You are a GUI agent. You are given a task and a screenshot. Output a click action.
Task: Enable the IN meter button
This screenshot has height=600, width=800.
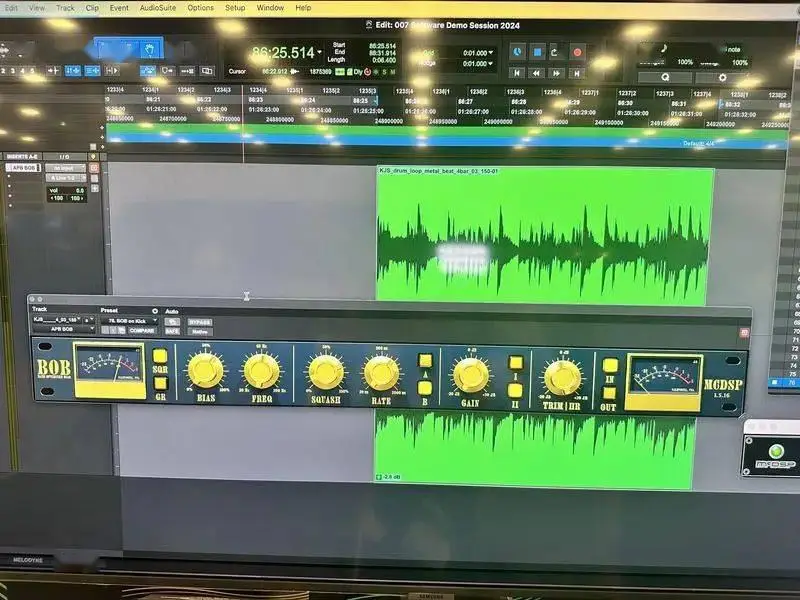[x=609, y=365]
